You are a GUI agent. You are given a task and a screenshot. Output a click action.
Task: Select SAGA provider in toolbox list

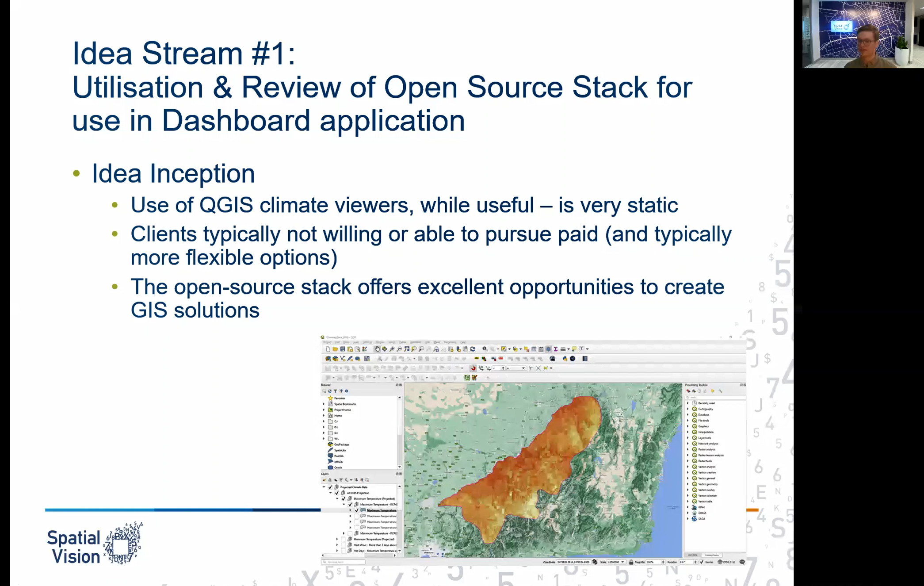(x=699, y=518)
